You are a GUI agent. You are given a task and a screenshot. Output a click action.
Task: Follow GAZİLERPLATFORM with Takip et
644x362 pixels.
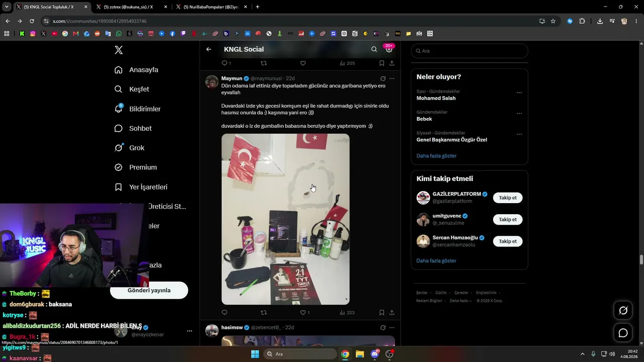(x=508, y=198)
